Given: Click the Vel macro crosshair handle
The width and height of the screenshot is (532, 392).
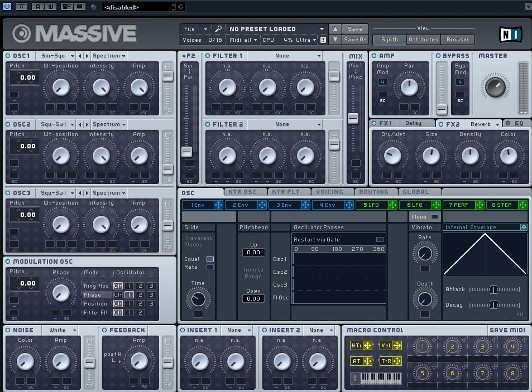Looking at the screenshot, I should 397,346.
